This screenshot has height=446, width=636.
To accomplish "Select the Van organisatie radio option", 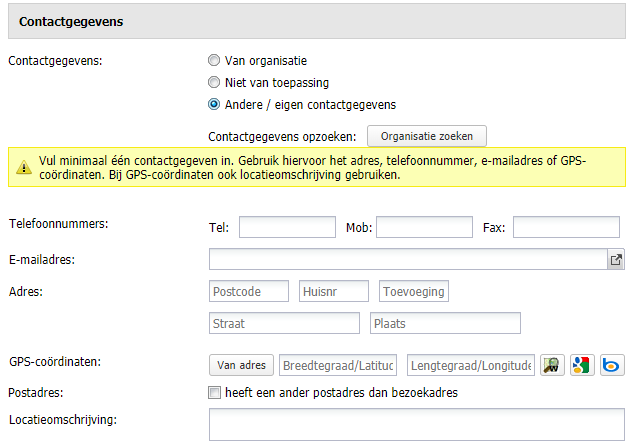I will [x=214, y=60].
